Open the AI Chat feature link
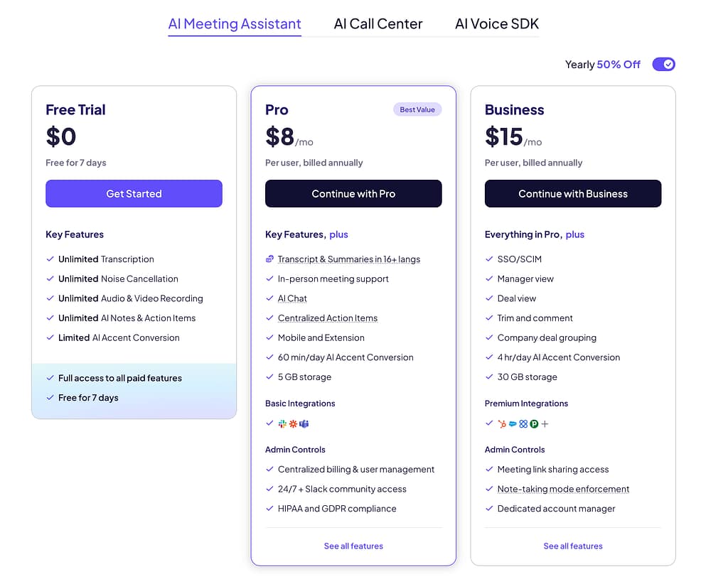Screen dimensions: 728x584 coord(291,298)
